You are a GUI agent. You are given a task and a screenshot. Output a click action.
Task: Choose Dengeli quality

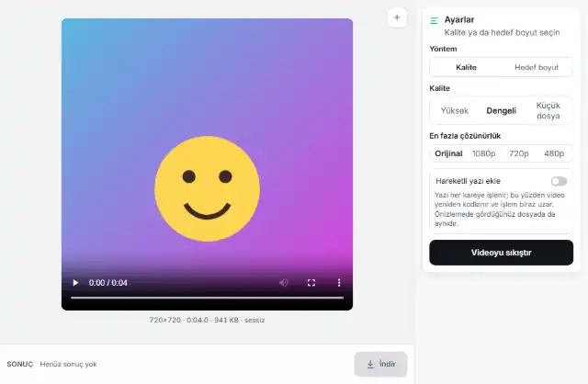coord(502,110)
